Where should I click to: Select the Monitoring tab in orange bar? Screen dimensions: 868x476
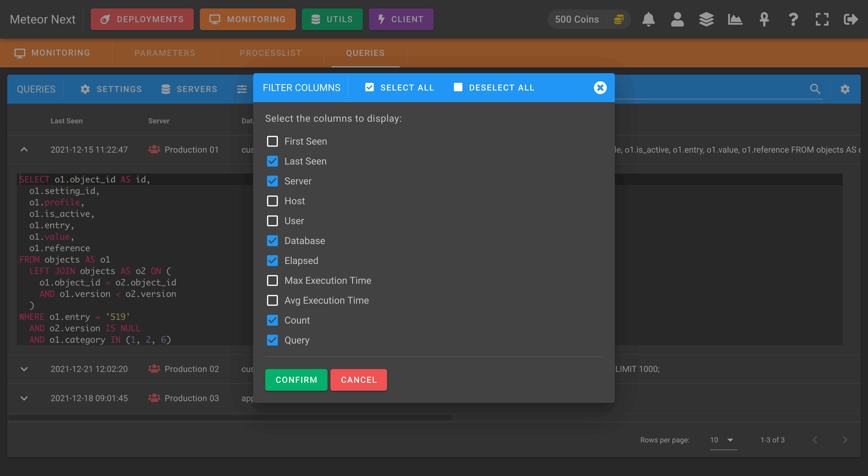tap(53, 53)
